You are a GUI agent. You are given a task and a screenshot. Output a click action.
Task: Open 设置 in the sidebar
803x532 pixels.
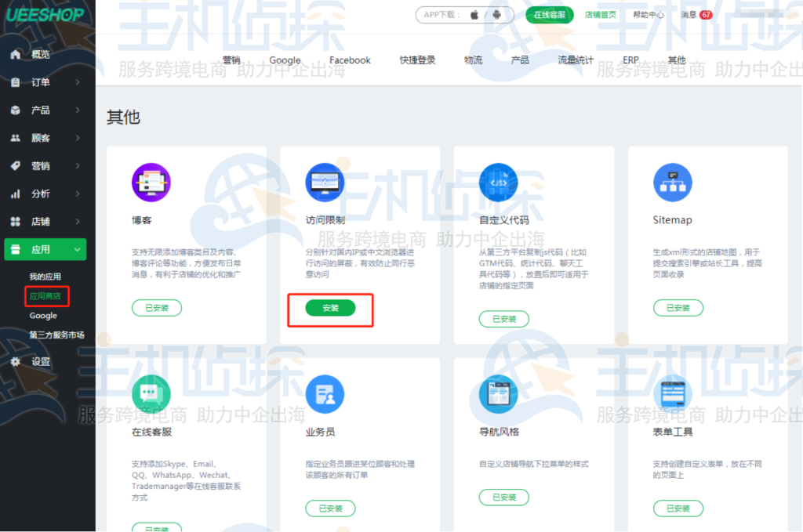(x=40, y=362)
